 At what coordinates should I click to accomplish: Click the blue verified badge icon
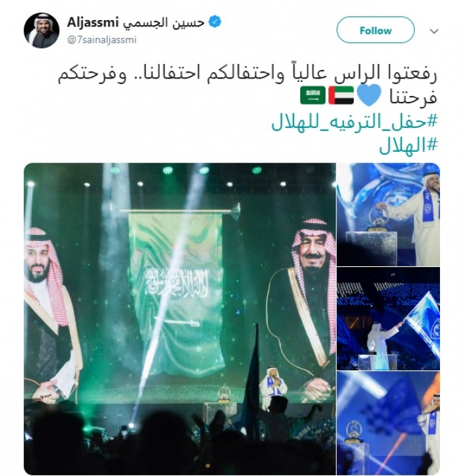(215, 22)
